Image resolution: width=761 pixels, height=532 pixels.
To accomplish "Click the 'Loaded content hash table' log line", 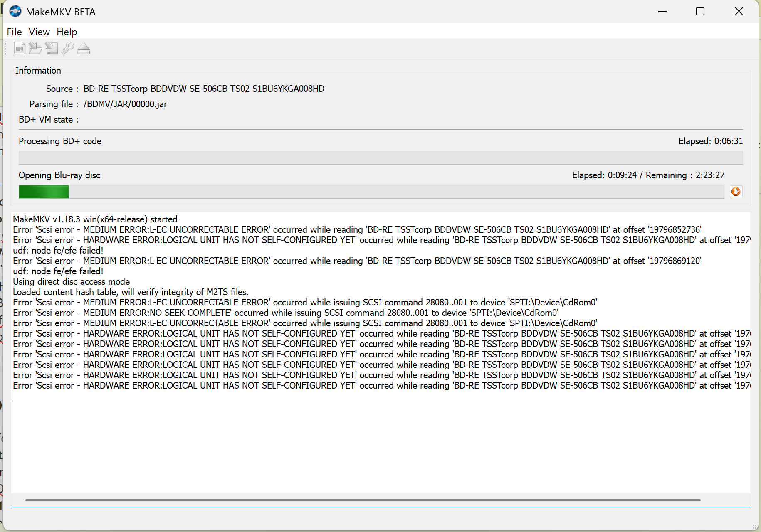I will (131, 292).
